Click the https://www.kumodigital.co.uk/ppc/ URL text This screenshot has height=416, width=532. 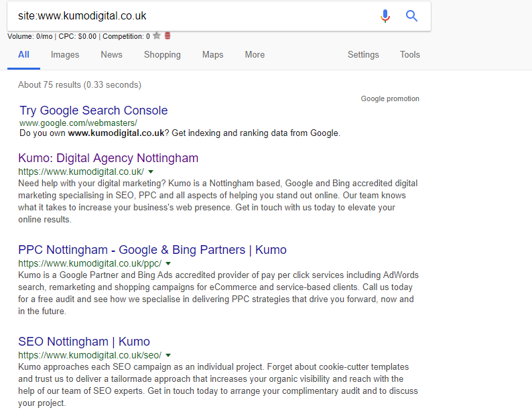pos(90,264)
